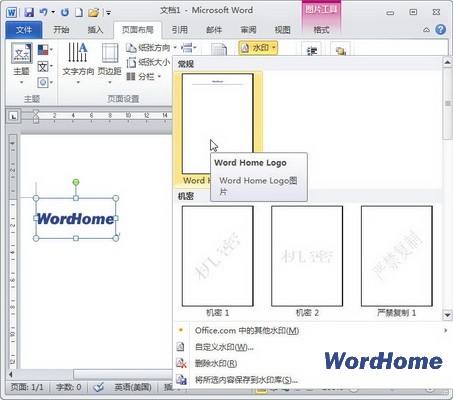Create a new blank document icon
Viewport: 453px width, 400px height.
79,13
